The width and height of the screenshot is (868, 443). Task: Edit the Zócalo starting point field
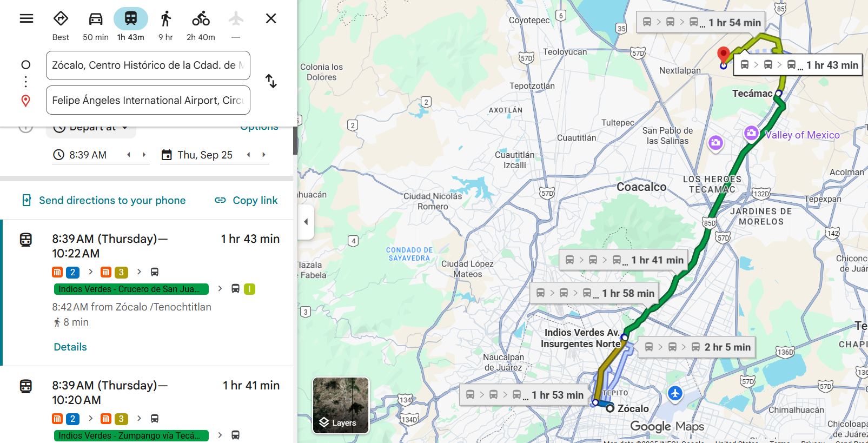148,65
